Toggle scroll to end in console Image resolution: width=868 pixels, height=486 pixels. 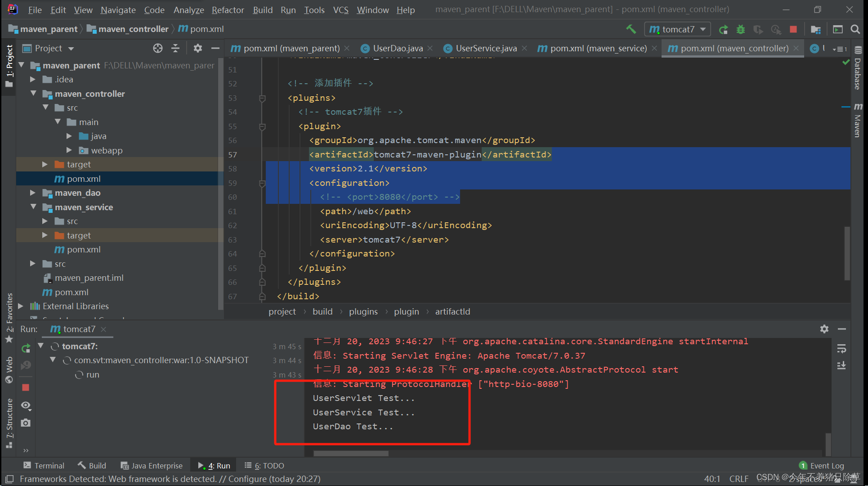point(841,365)
